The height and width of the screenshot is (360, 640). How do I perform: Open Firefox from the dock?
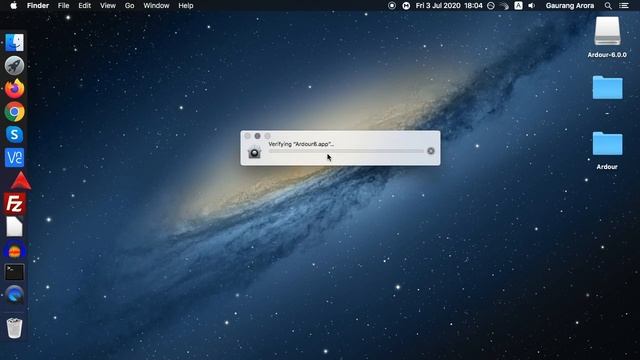tap(14, 89)
